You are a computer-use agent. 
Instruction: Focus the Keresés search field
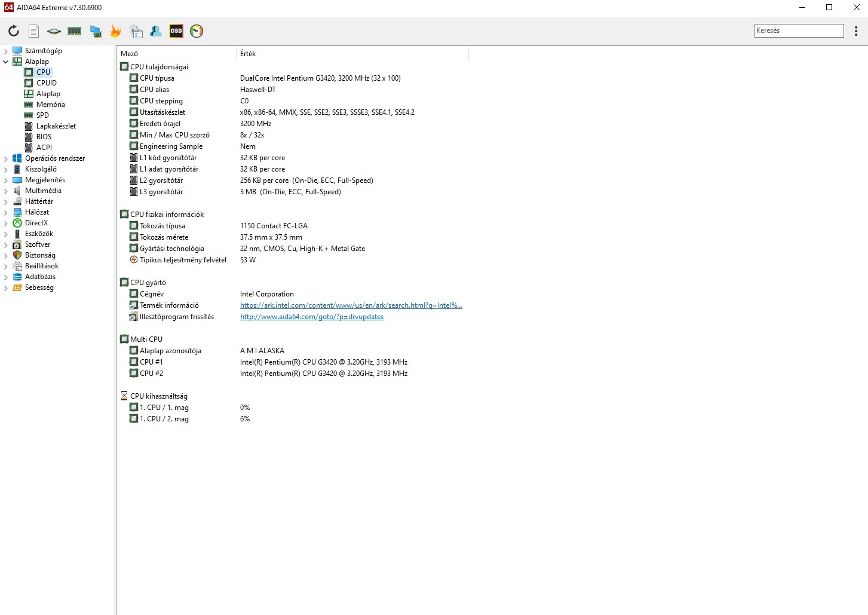(799, 30)
